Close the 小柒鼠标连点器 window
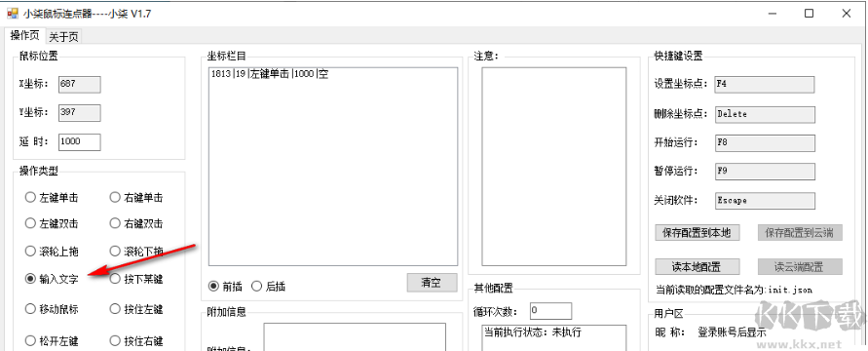 (847, 14)
